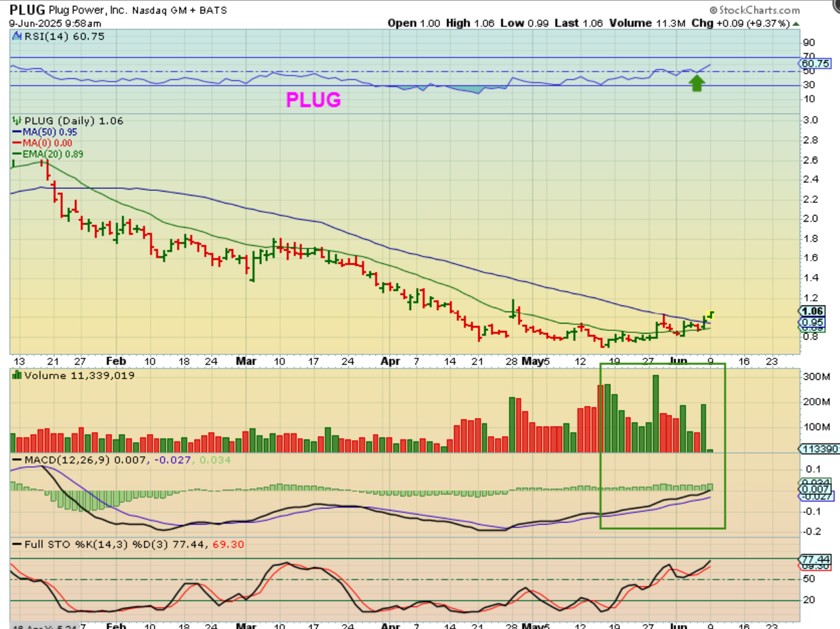Click the red line swatch beside MA(0)
Screen dimensions: 840x629
18,143
